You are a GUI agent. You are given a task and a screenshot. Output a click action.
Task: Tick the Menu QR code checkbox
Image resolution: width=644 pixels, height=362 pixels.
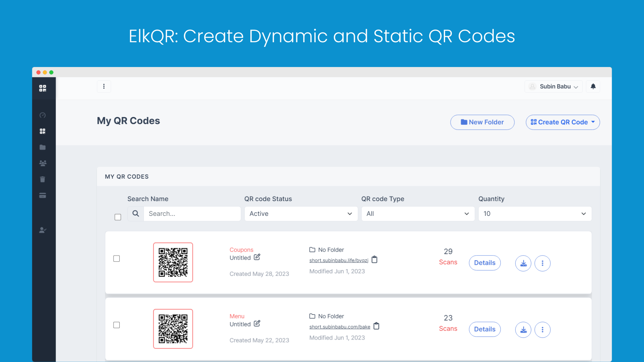116,325
